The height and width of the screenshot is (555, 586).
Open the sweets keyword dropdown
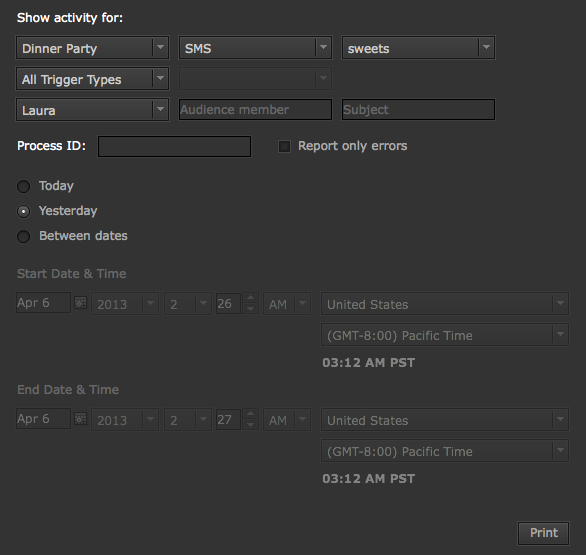click(x=418, y=47)
